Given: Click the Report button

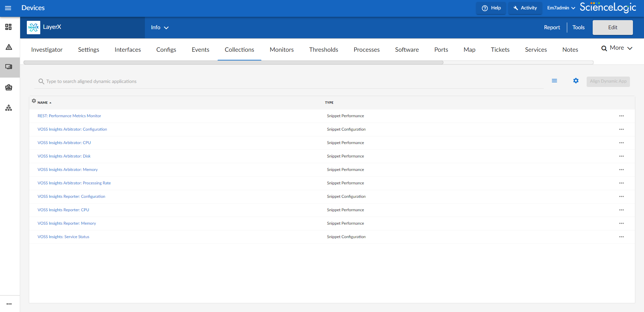Looking at the screenshot, I should [x=552, y=28].
